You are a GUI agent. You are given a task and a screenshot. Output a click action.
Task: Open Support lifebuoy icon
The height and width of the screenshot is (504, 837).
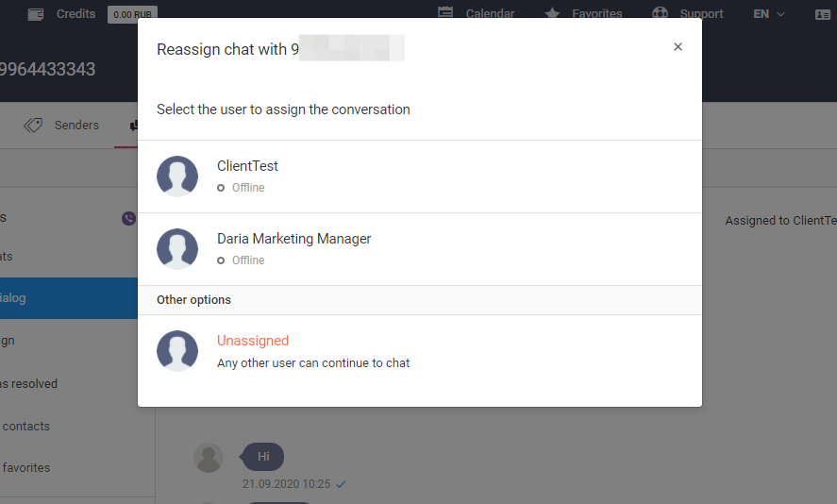coord(661,13)
